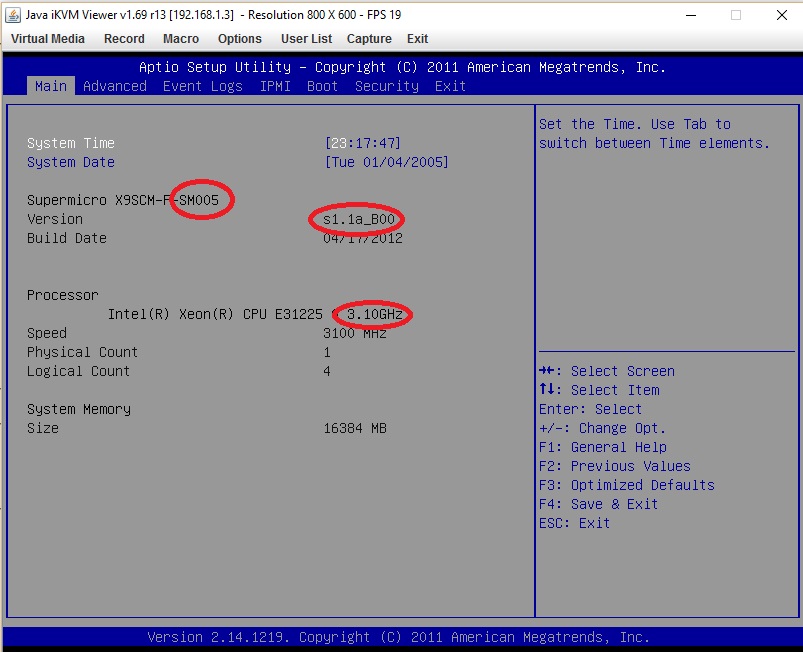Click the F1: General Help hint
Screen dimensions: 803x652
603,447
